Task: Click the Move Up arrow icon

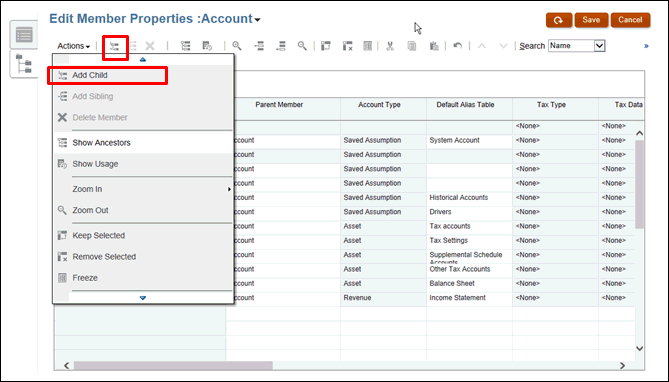Action: (x=482, y=46)
